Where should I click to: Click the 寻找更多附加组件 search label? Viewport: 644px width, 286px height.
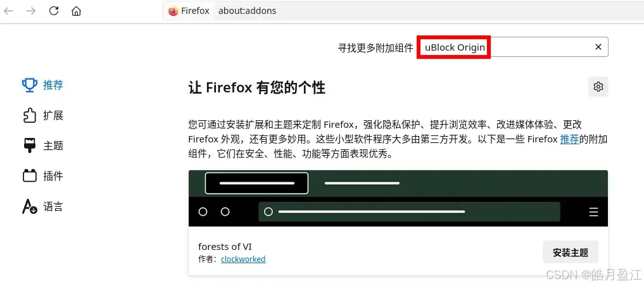tap(376, 47)
